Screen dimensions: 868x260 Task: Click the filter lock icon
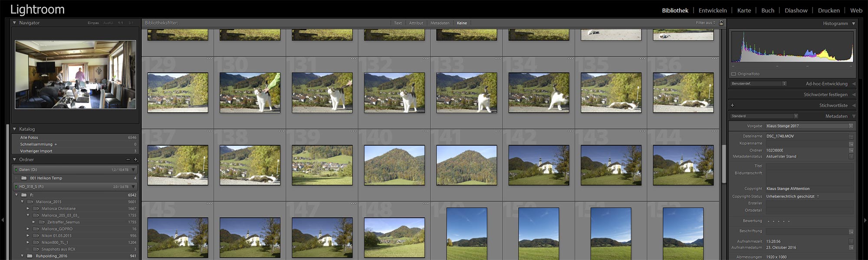tap(721, 23)
